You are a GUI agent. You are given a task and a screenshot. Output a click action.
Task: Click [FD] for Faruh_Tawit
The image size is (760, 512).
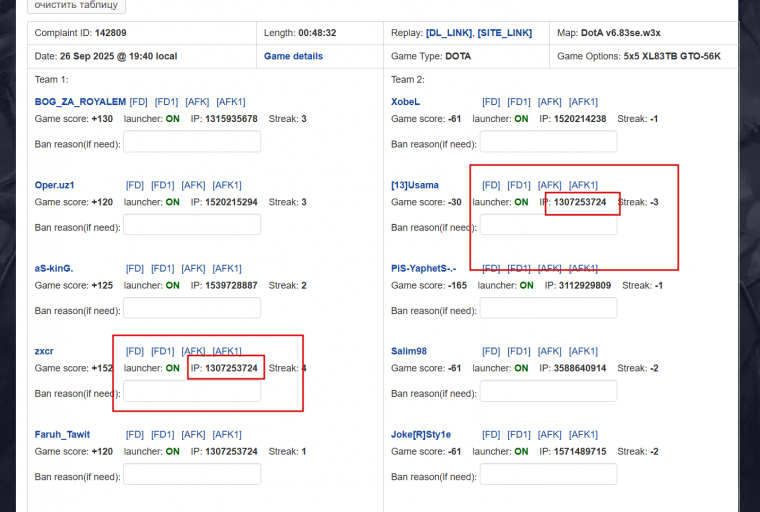coord(135,435)
